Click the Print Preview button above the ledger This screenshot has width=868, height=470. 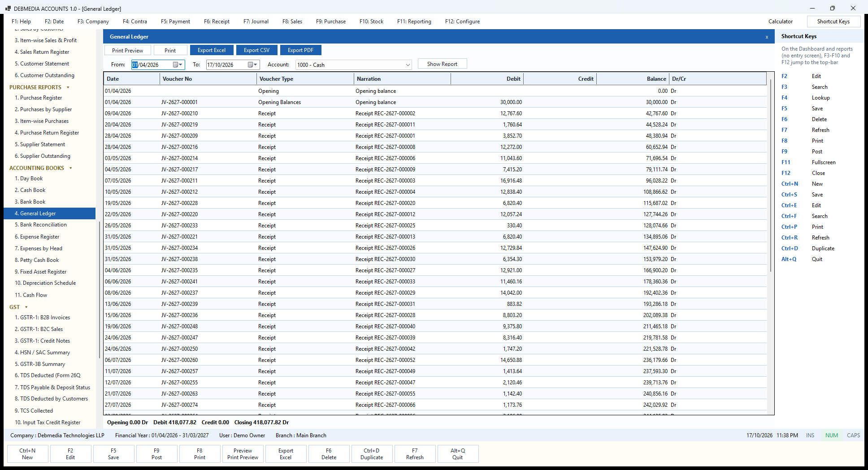coord(128,50)
